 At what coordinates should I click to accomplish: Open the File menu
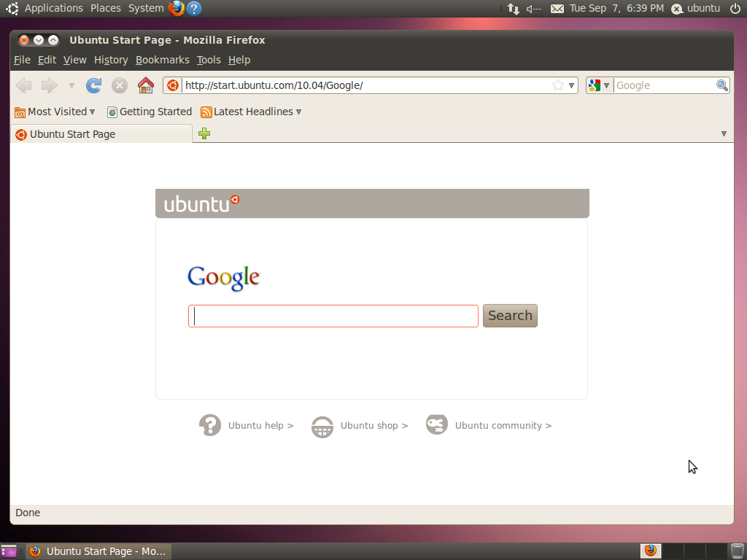(22, 60)
